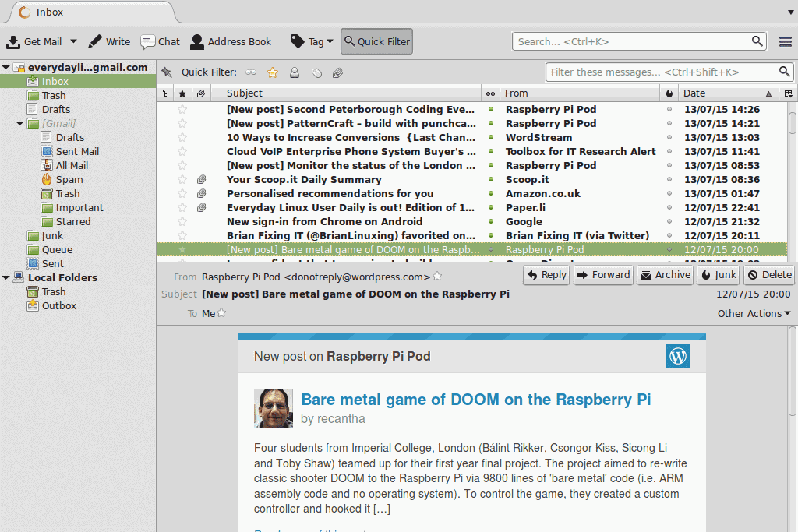This screenshot has height=532, width=798.
Task: Open the Tag dropdown
Action: 312,42
